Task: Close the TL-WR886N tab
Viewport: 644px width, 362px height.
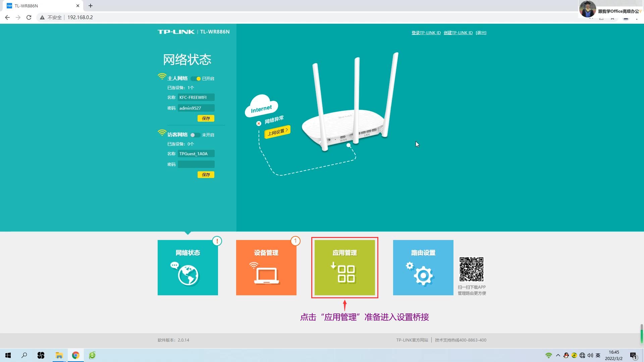Action: 78,6
